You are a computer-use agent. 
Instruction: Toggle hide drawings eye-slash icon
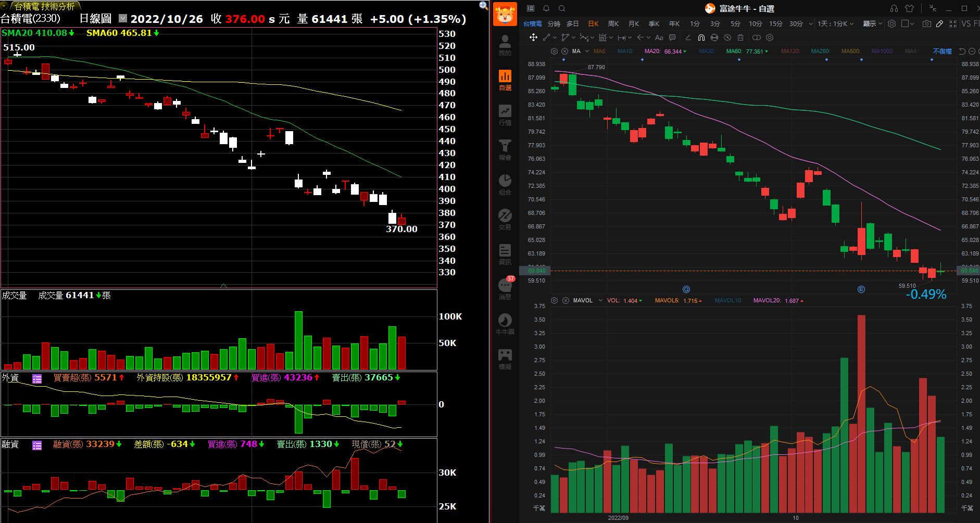pyautogui.click(x=727, y=37)
